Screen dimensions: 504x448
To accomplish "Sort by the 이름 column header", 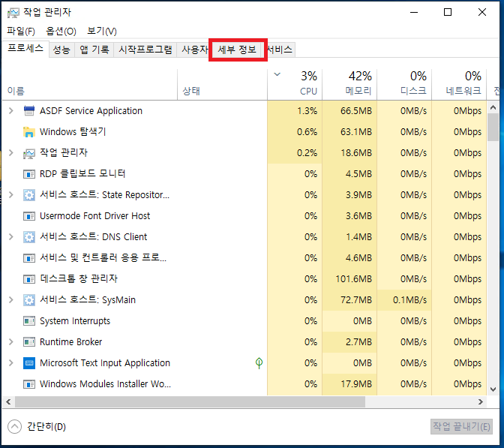I will pyautogui.click(x=90, y=84).
